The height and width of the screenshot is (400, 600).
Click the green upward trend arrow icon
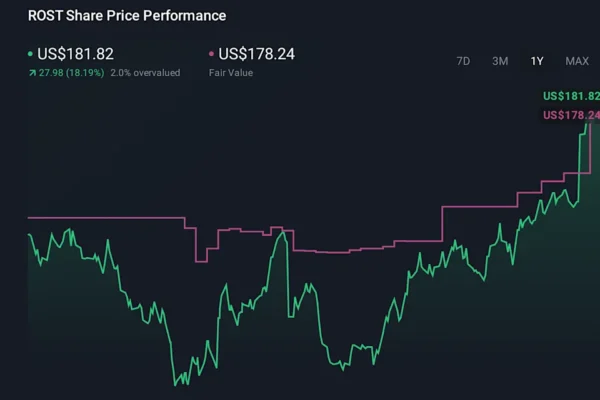(31, 73)
